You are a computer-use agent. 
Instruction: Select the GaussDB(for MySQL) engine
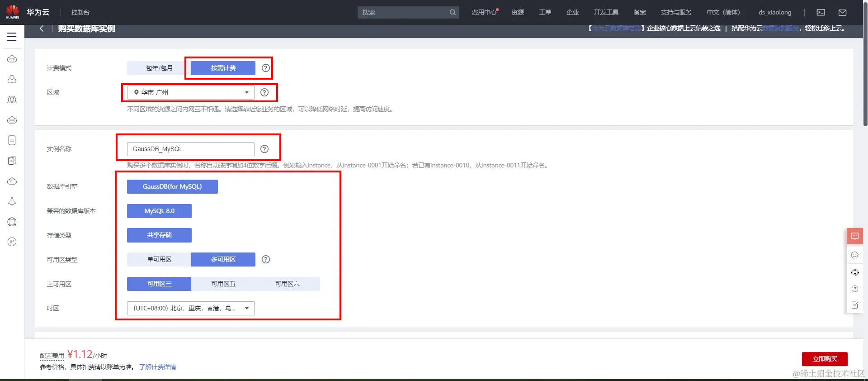click(x=172, y=186)
